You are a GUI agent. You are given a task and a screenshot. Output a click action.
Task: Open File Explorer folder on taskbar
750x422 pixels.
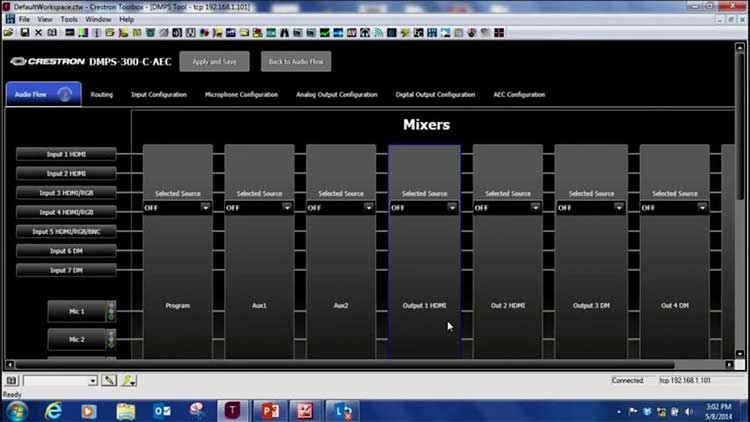pyautogui.click(x=125, y=411)
